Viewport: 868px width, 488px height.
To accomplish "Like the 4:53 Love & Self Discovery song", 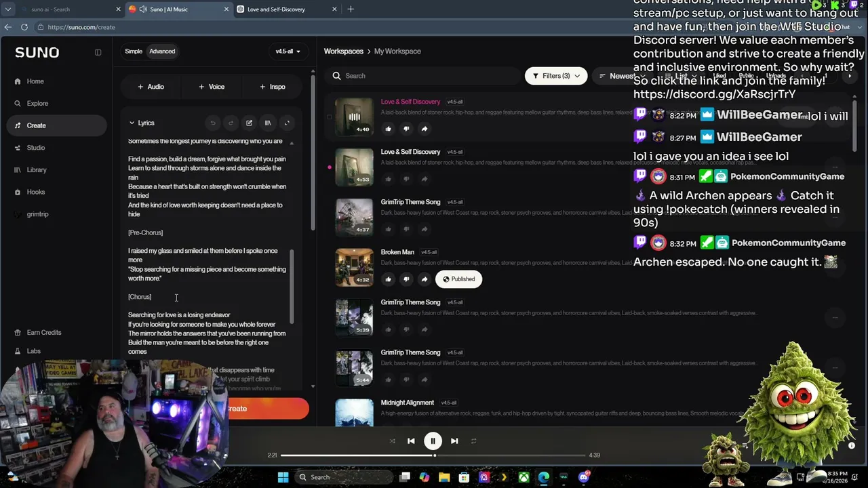I will (x=388, y=179).
